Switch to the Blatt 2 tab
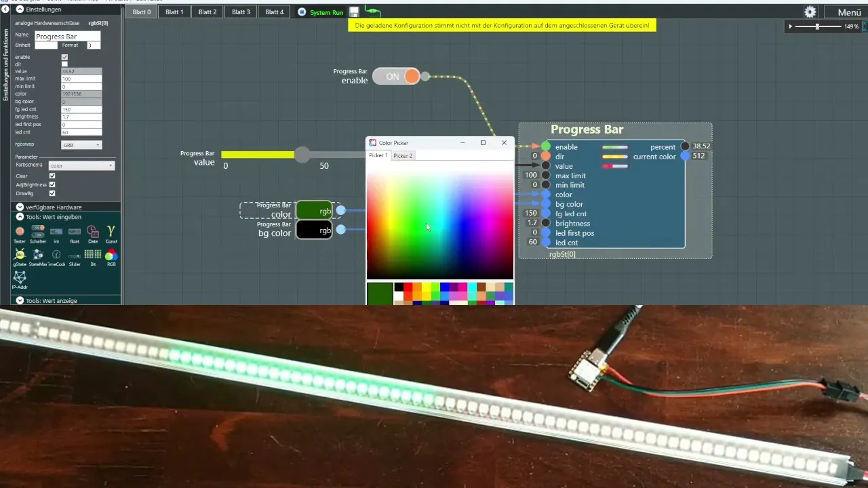The image size is (868, 488). click(208, 12)
